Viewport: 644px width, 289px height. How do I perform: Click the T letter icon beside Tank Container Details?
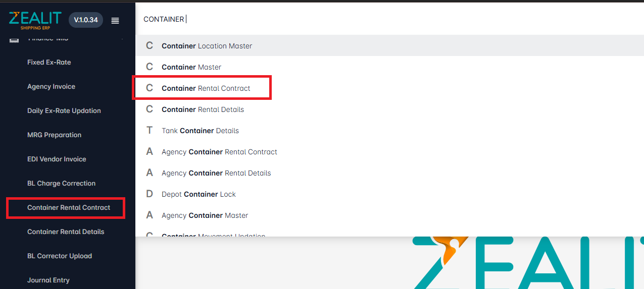click(x=150, y=130)
